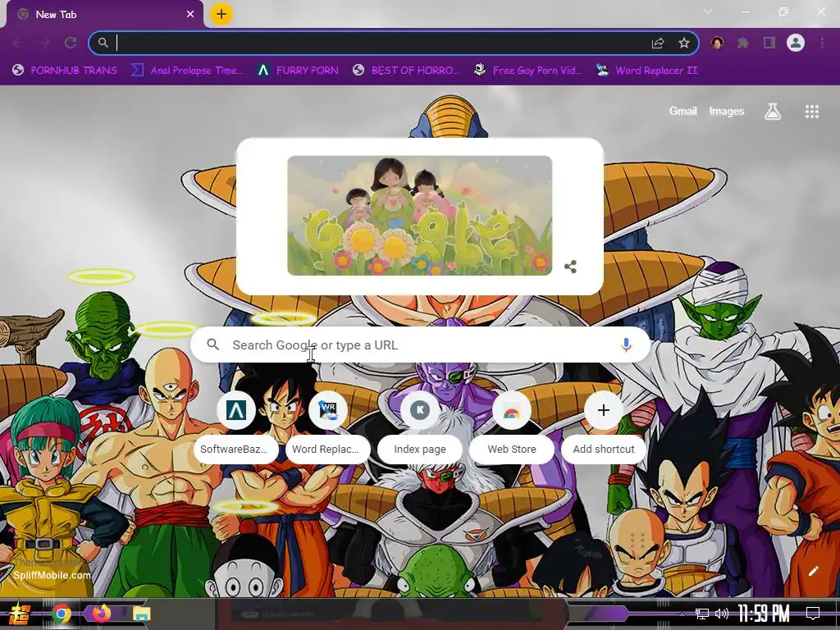The height and width of the screenshot is (630, 840).
Task: Select the New Tab browser tab
Action: (104, 15)
